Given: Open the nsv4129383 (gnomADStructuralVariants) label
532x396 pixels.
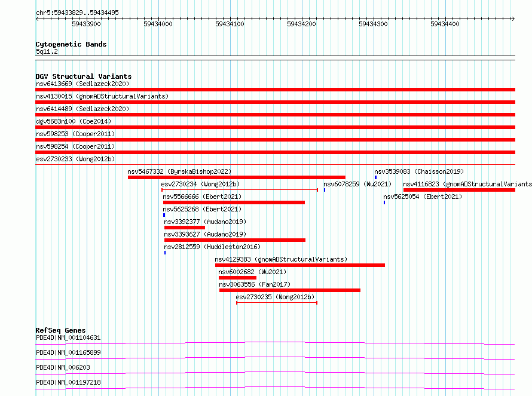Looking at the screenshot, I should tap(282, 259).
